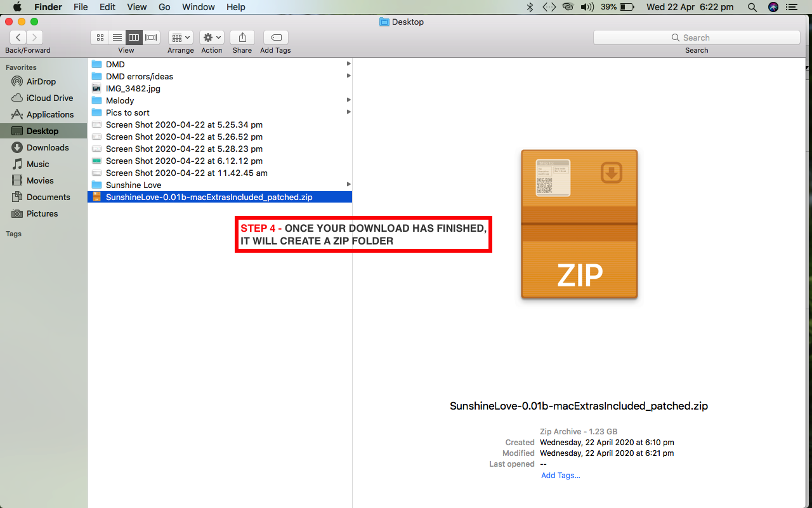The width and height of the screenshot is (812, 508).
Task: Open the File menu
Action: pos(81,7)
